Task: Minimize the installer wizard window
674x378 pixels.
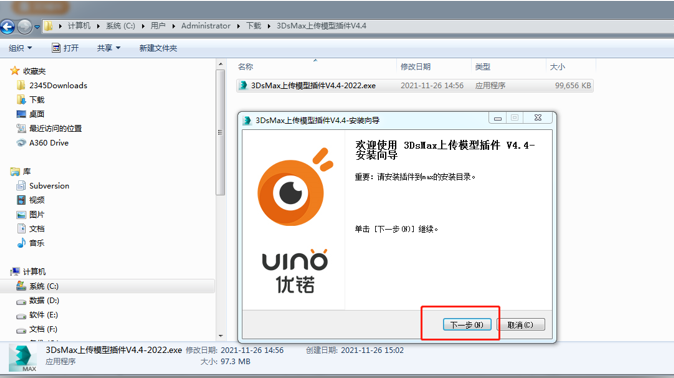Action: 498,118
